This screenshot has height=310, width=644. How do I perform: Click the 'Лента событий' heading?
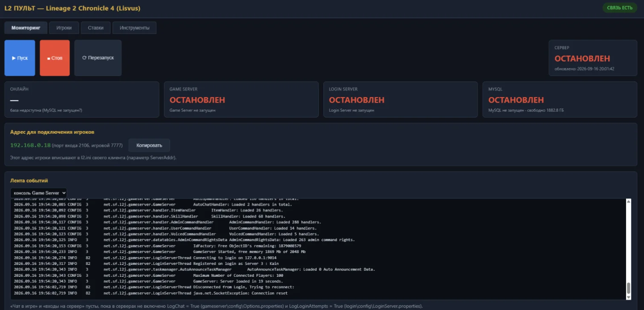click(29, 181)
